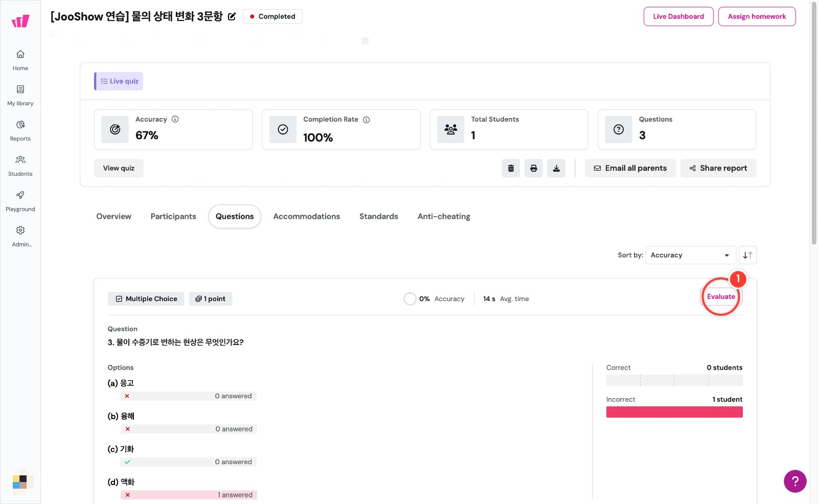Open the Sort by Accuracy dropdown
Image resolution: width=818 pixels, height=504 pixels.
(x=691, y=255)
